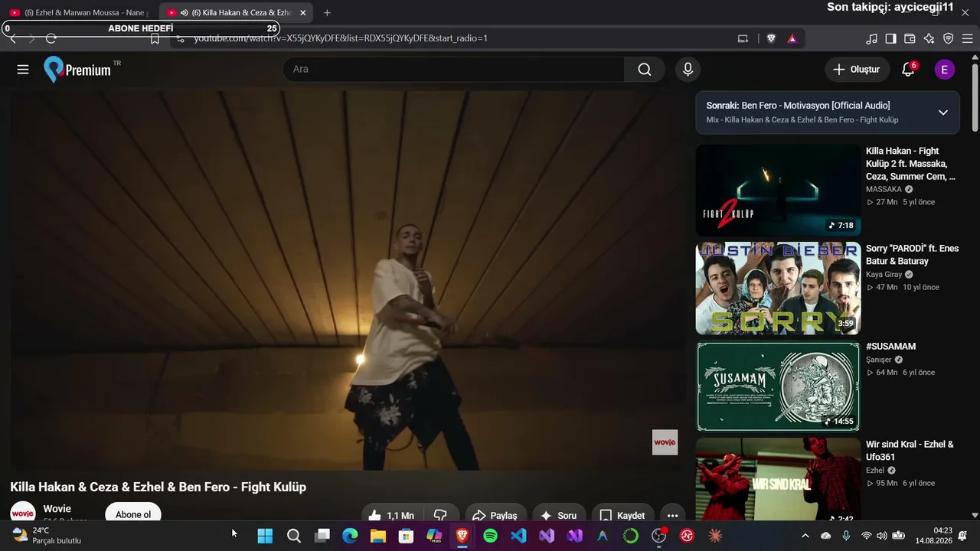Open the Wir sind Kral video thumbnail
This screenshot has width=980, height=551.
coord(778,479)
